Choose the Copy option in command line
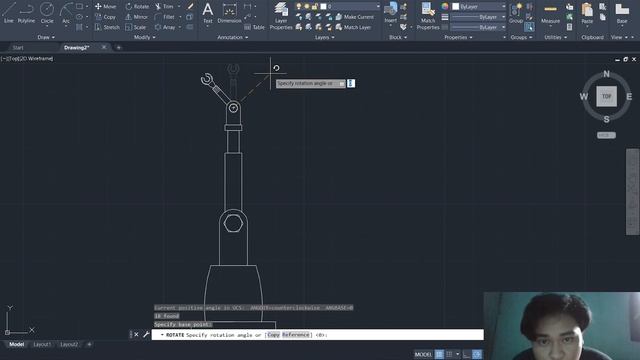Viewport: 640px width, 360px height. 273,335
